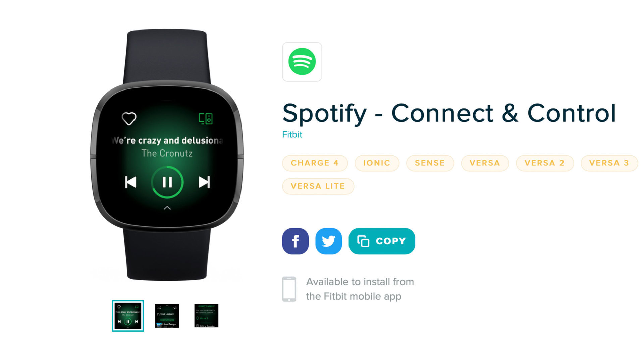
Task: Expand the second screenshot thumbnail
Action: coord(168,315)
